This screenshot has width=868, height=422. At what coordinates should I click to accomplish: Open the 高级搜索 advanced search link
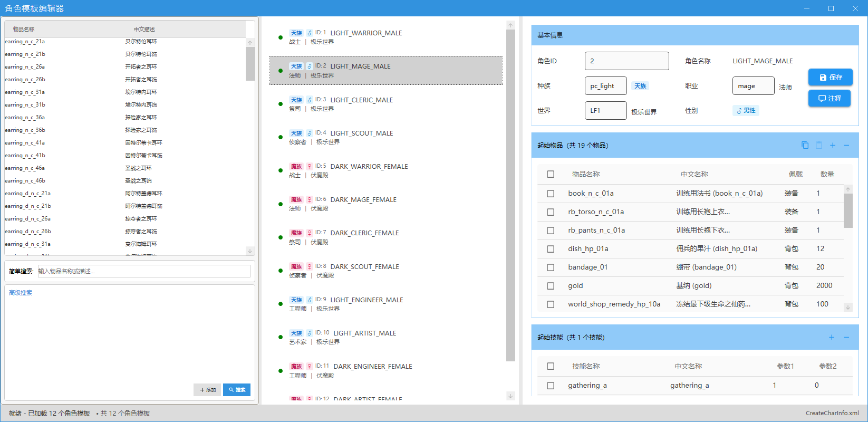21,293
